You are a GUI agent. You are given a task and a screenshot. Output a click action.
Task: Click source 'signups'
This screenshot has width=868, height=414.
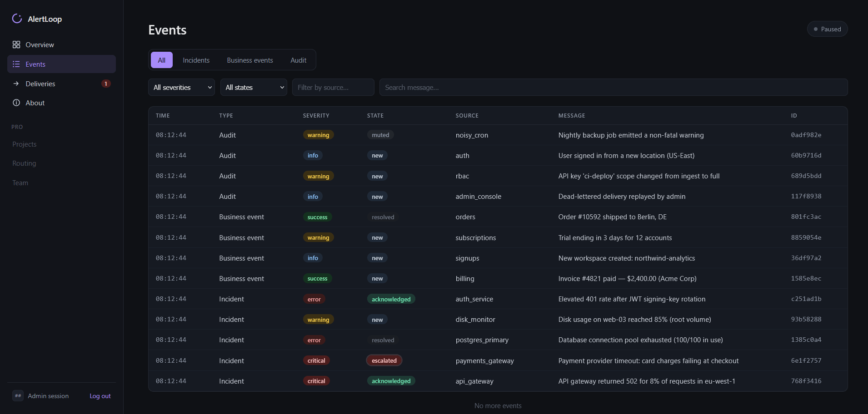point(467,258)
